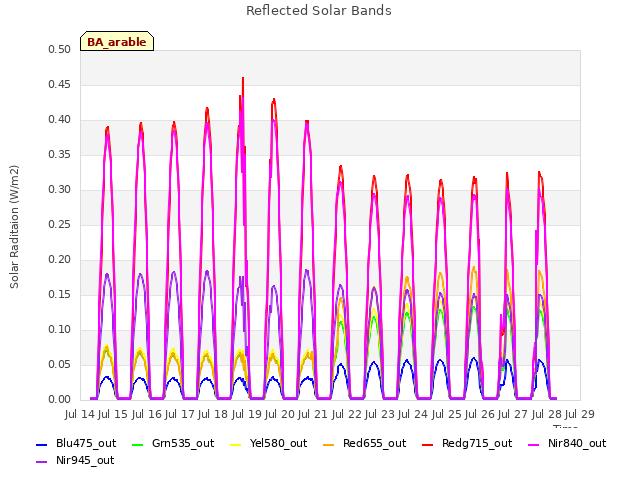
Task: Click the Jul 23 x-axis date label
Action: [x=380, y=415]
